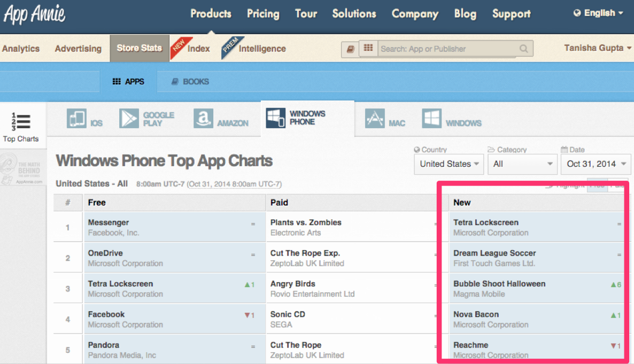The width and height of the screenshot is (634, 364).
Task: Open the Country dropdown showing United States
Action: coord(449,164)
